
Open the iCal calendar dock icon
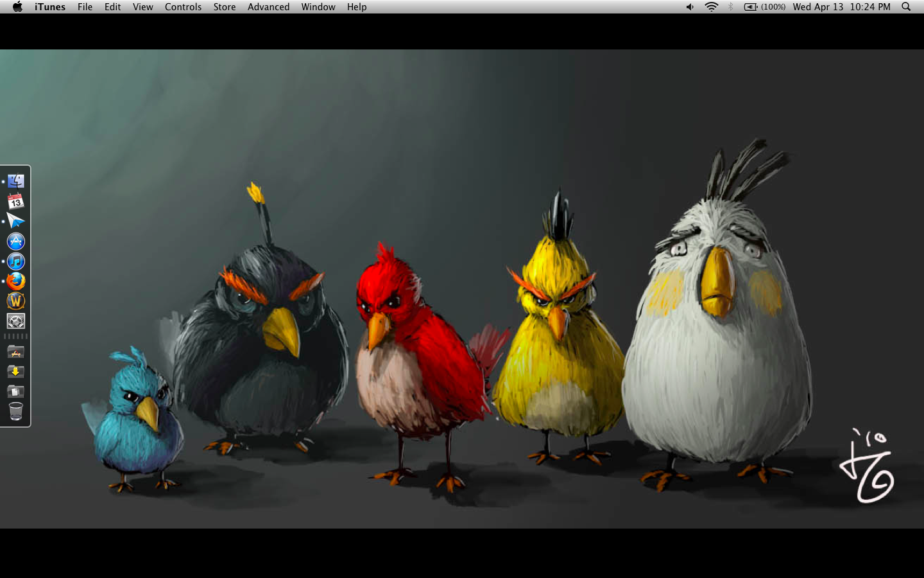16,202
